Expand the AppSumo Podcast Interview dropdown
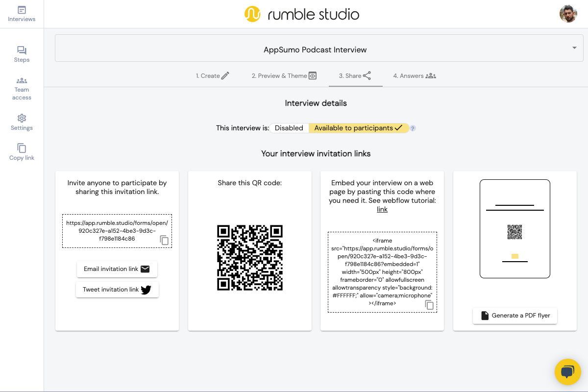 point(574,48)
